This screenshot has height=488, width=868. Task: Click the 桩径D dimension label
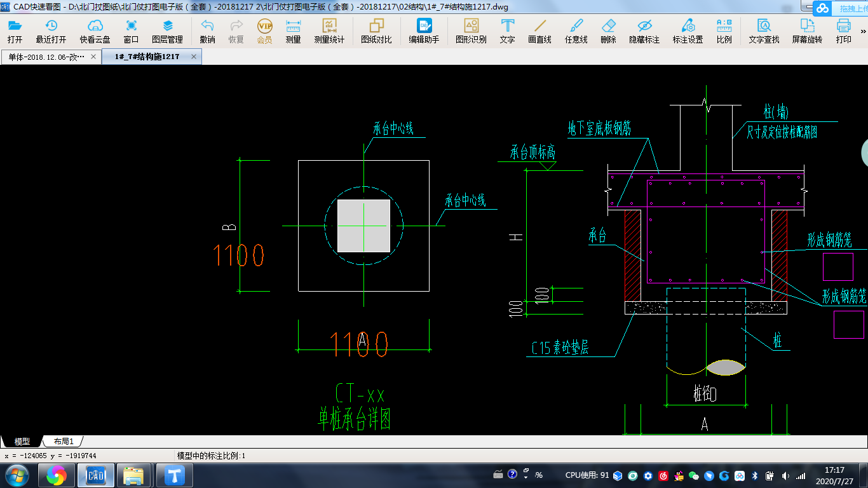coord(705,395)
